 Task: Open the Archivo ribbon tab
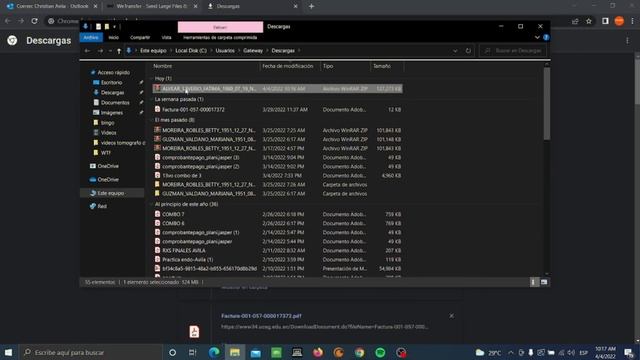point(91,38)
